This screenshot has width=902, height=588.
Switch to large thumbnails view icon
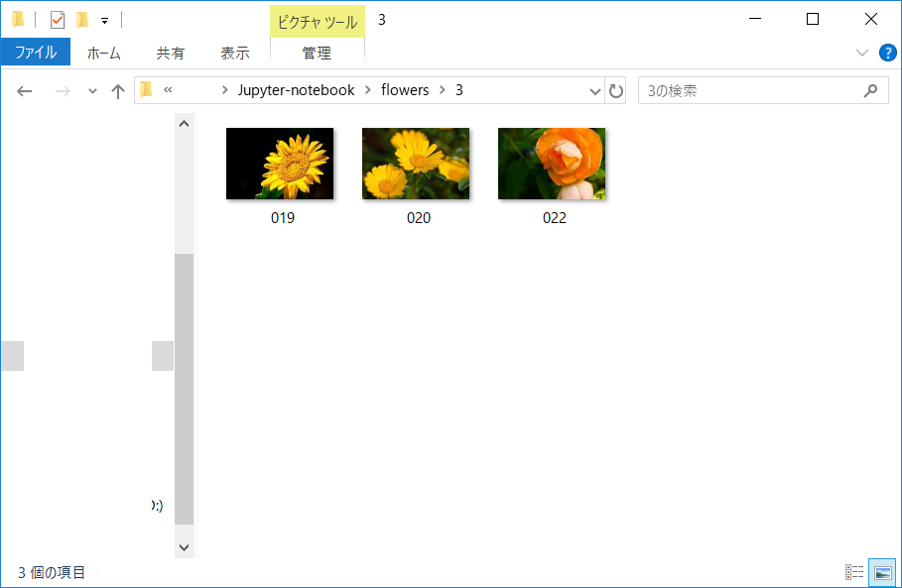click(882, 572)
